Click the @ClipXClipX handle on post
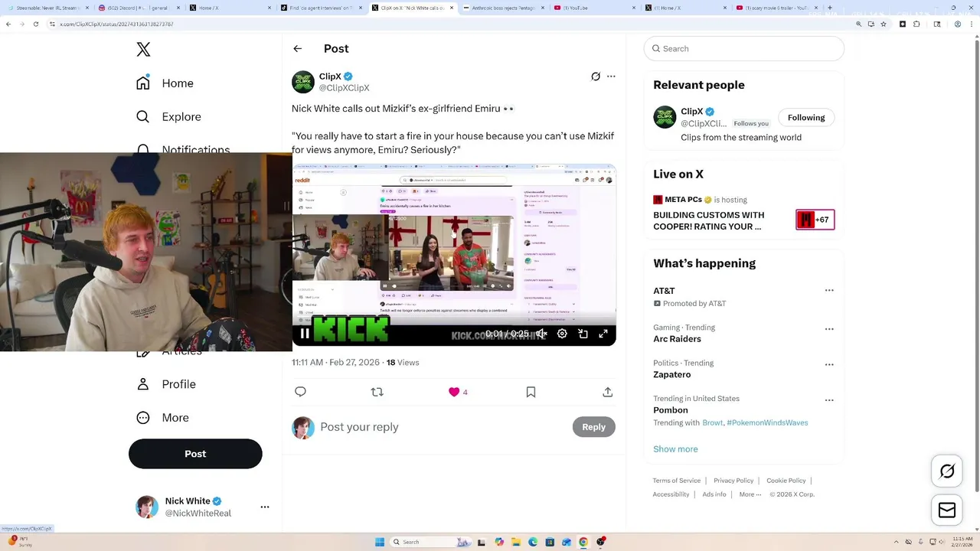980x551 pixels. pos(344,88)
